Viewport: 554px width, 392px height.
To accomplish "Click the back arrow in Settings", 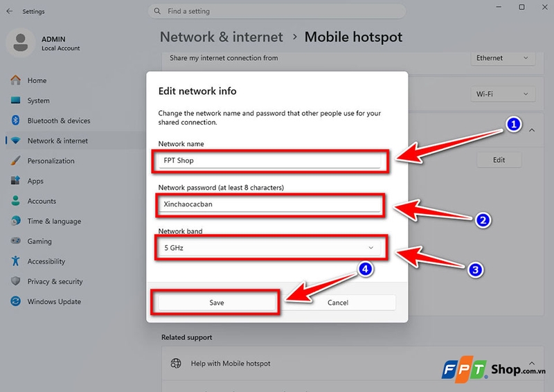I will point(10,11).
